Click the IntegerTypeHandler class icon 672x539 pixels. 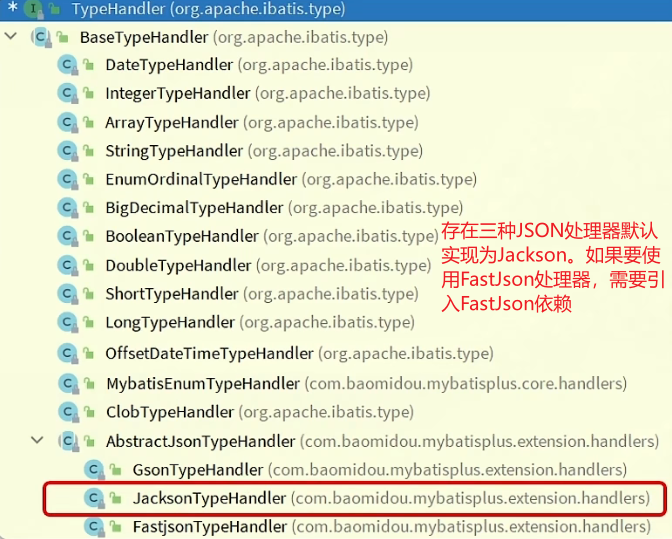click(x=67, y=93)
